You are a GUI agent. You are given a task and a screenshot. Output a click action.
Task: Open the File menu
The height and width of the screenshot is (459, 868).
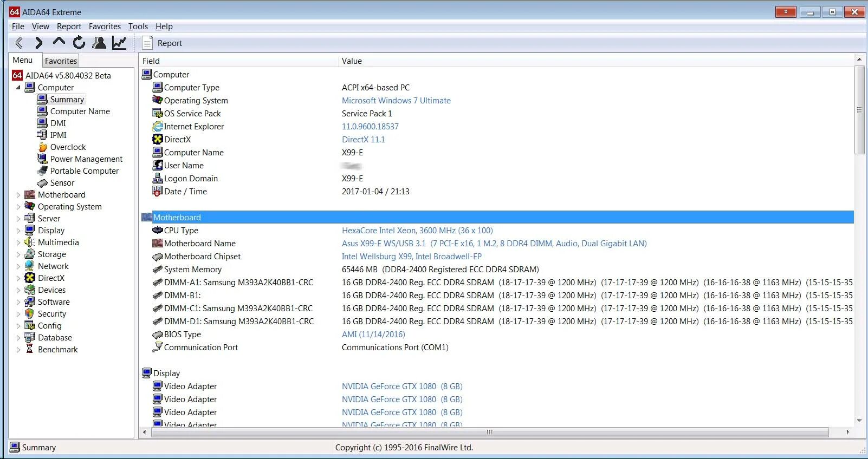(18, 27)
